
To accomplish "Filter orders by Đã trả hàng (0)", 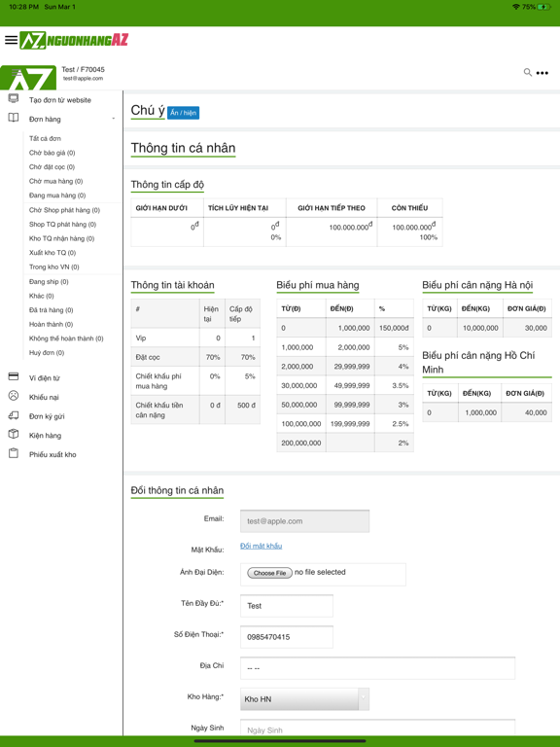I will pyautogui.click(x=51, y=310).
